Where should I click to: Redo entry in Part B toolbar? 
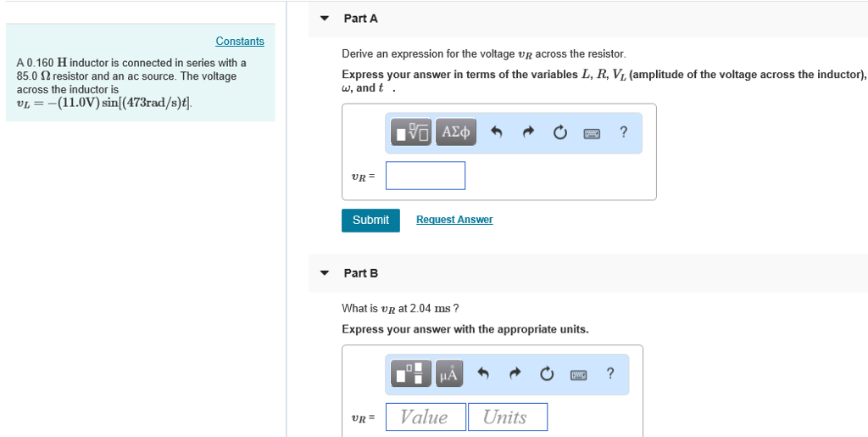[x=515, y=373]
